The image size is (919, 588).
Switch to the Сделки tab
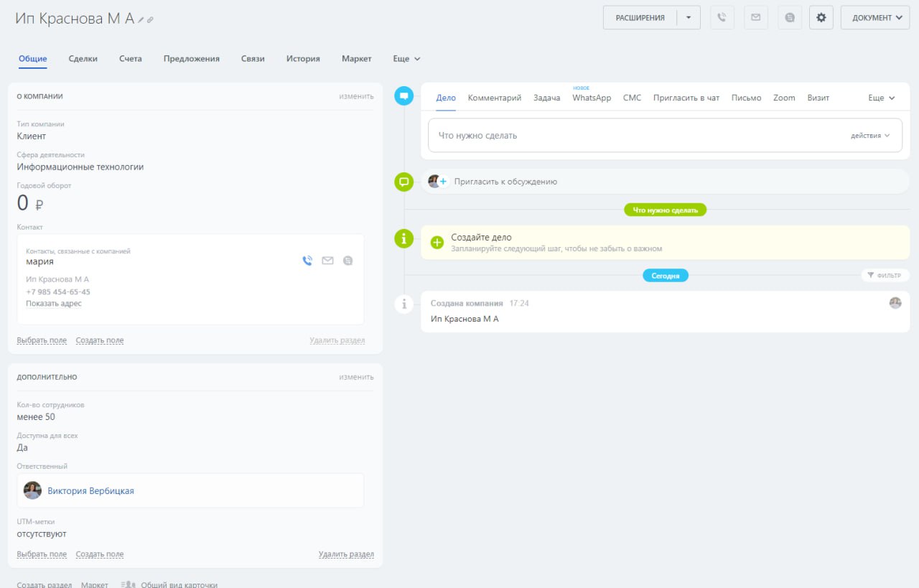point(83,59)
